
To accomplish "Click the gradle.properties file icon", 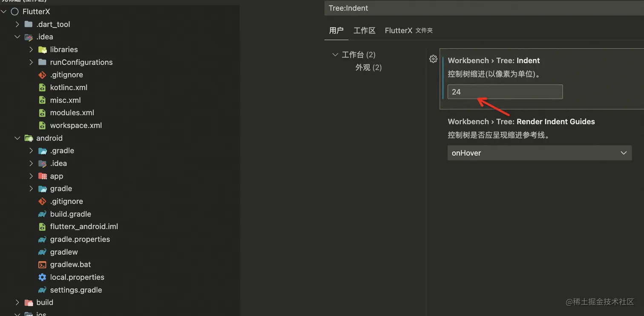I will pyautogui.click(x=42, y=239).
